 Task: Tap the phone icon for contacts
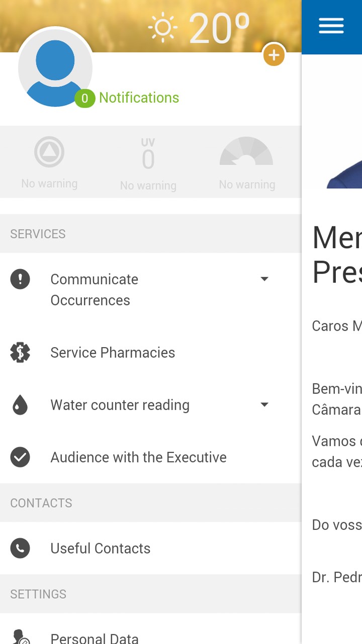point(20,548)
